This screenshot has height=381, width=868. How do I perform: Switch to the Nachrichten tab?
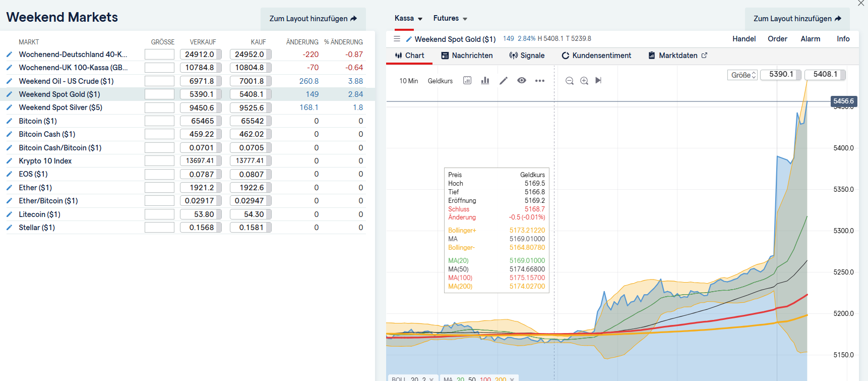(467, 56)
